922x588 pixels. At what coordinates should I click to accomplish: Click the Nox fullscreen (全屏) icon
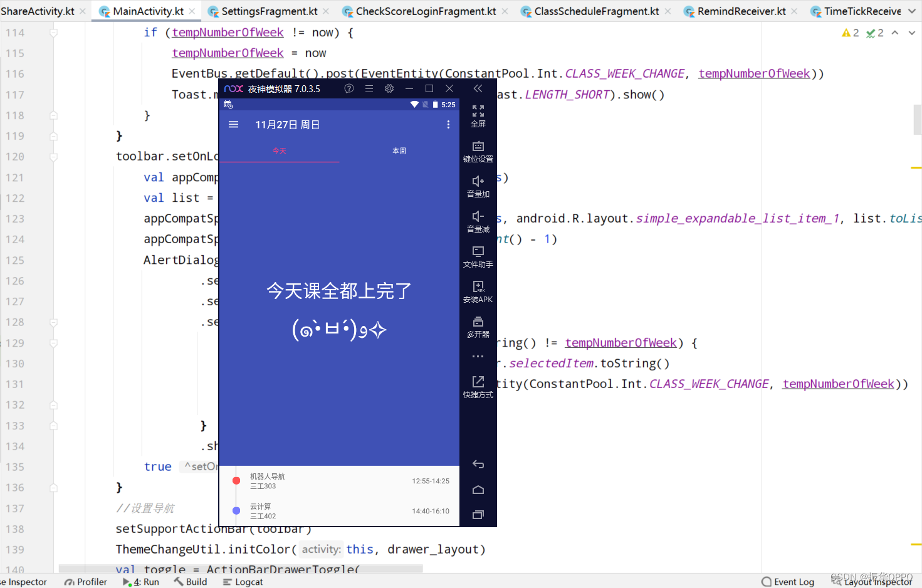point(478,116)
